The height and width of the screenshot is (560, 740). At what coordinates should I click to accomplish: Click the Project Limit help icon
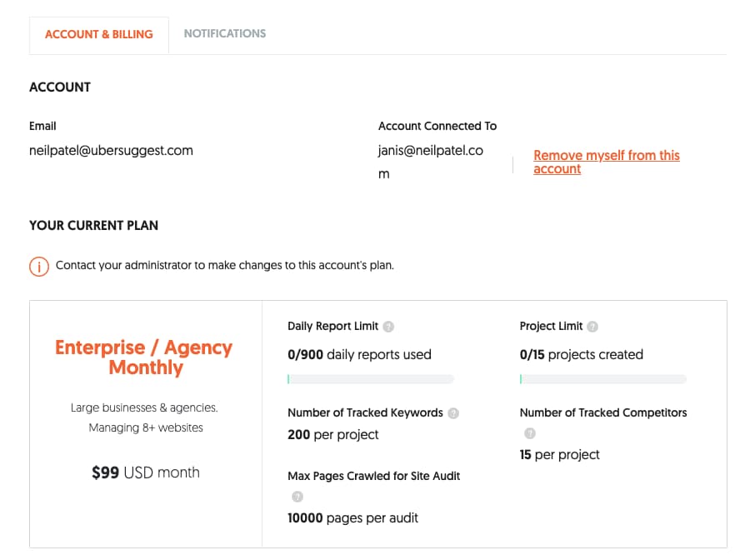point(592,327)
